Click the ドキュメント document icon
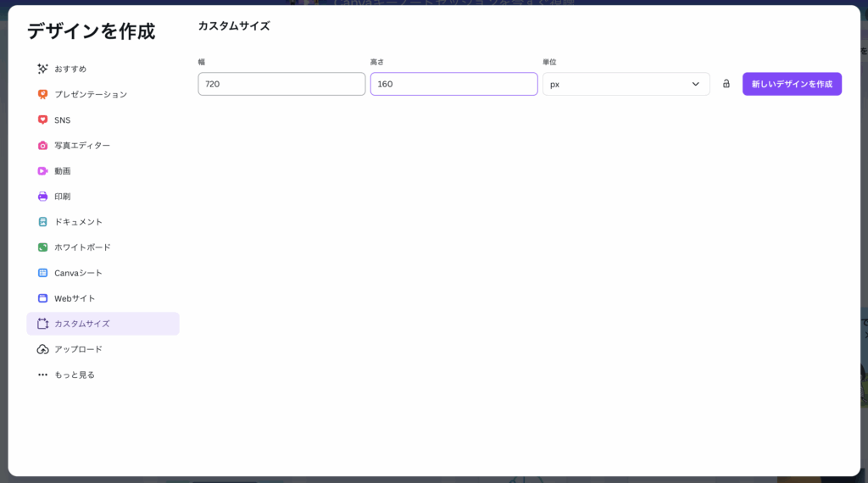Image resolution: width=868 pixels, height=483 pixels. (x=42, y=222)
